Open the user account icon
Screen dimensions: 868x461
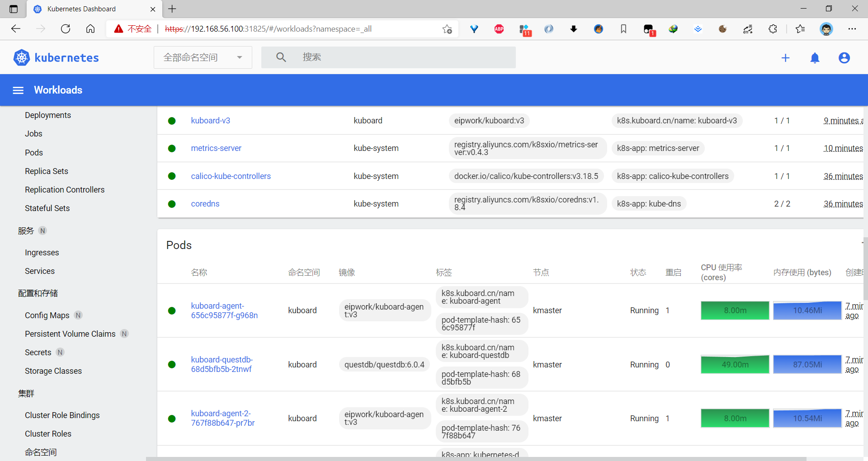(844, 58)
